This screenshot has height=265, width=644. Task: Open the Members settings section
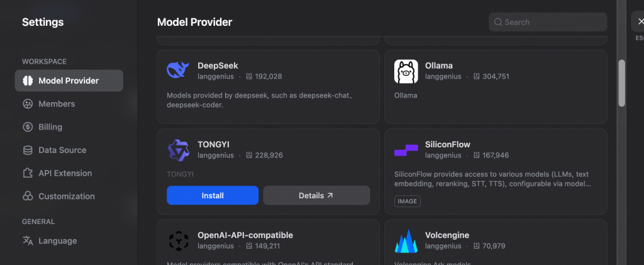click(x=69, y=104)
